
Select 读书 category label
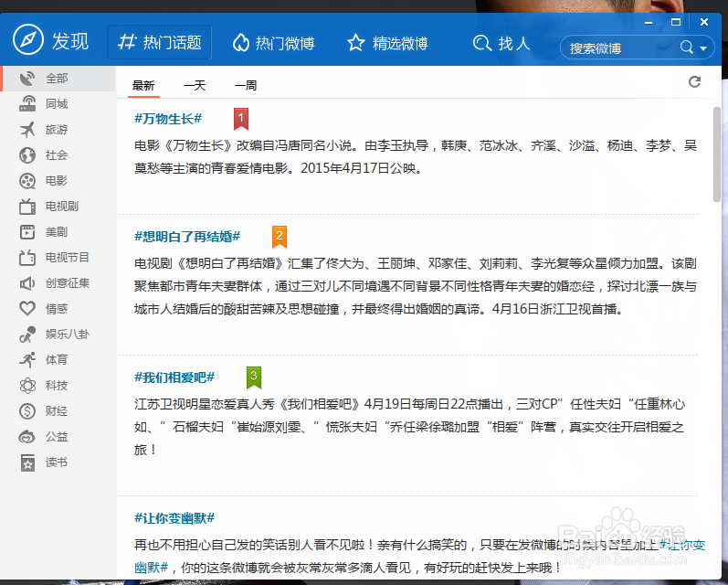57,462
